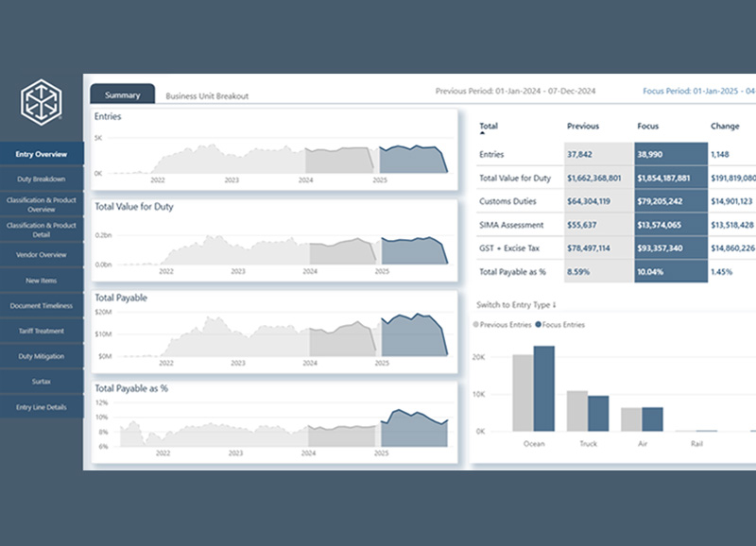Select Duty Mitigation in sidebar
The width and height of the screenshot is (756, 546).
coord(42,357)
